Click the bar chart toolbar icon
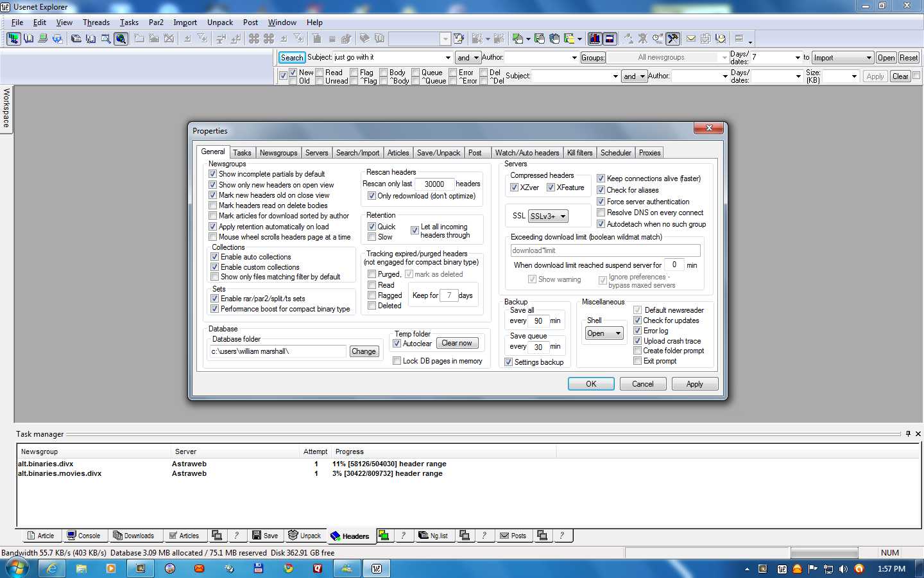The image size is (924, 578). click(595, 39)
